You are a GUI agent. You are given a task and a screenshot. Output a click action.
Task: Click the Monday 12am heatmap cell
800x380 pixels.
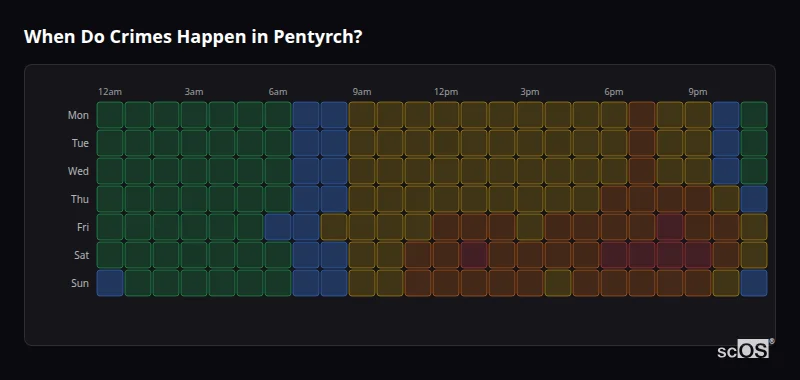pos(110,115)
